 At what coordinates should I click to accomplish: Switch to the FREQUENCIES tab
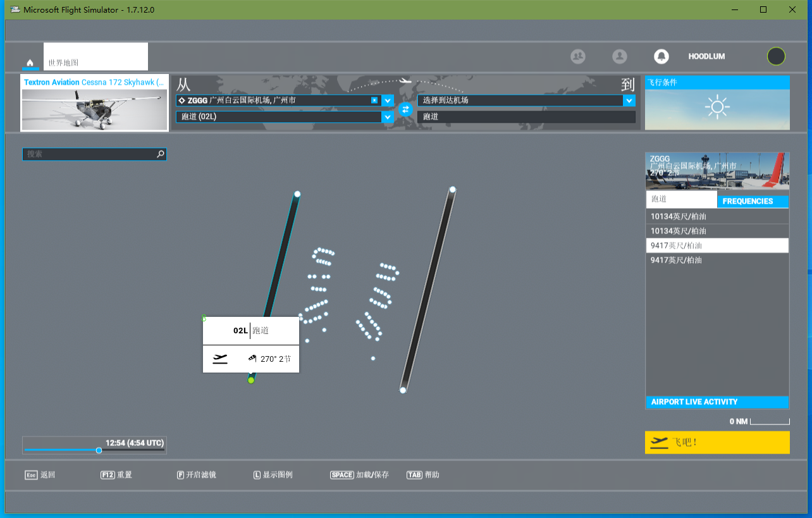(753, 201)
